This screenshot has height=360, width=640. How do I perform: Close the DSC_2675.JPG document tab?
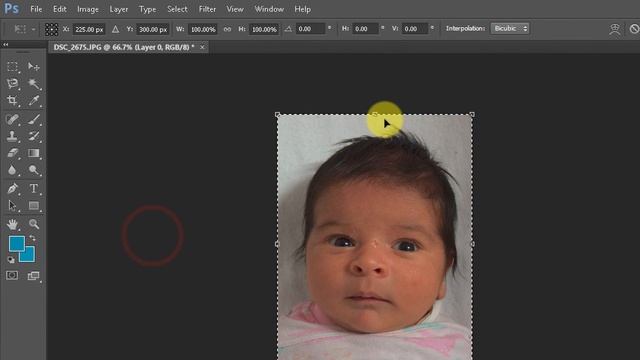point(202,47)
